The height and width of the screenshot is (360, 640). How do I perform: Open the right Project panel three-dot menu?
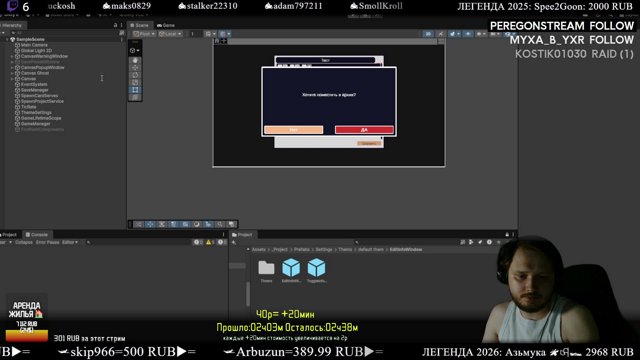click(513, 235)
